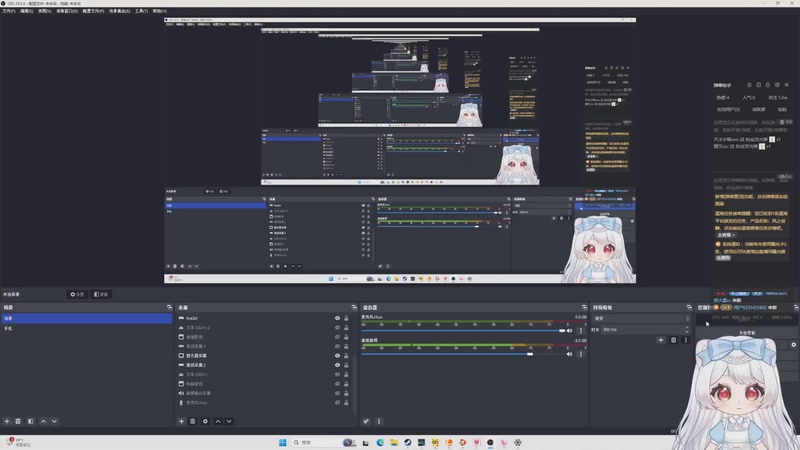Open Windows Start button on taskbar
Screen dimensions: 800x450
pyautogui.click(x=283, y=442)
